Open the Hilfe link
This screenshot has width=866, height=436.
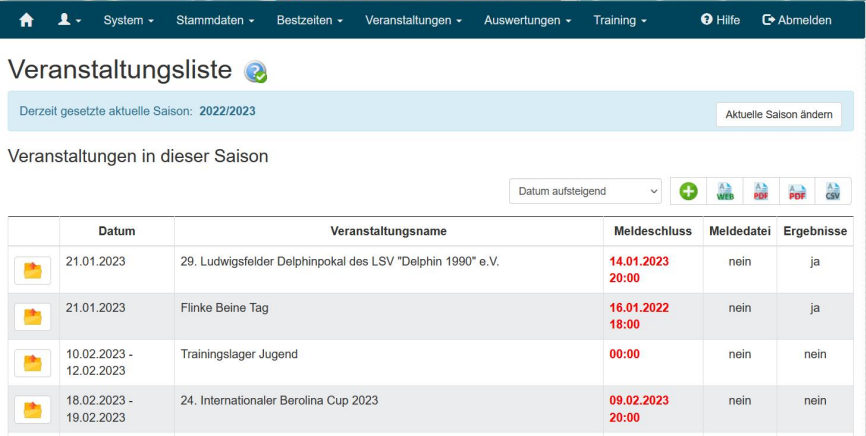[720, 20]
